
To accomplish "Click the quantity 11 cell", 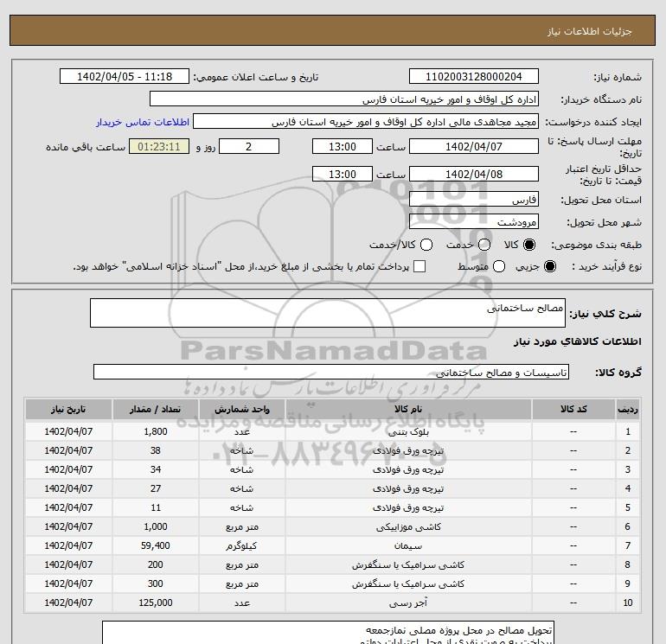I will [x=156, y=507].
